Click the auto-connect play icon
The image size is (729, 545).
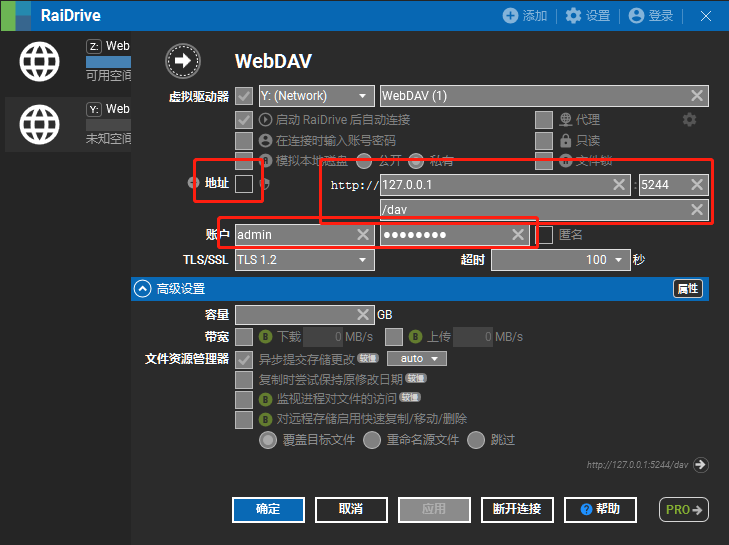pos(265,120)
